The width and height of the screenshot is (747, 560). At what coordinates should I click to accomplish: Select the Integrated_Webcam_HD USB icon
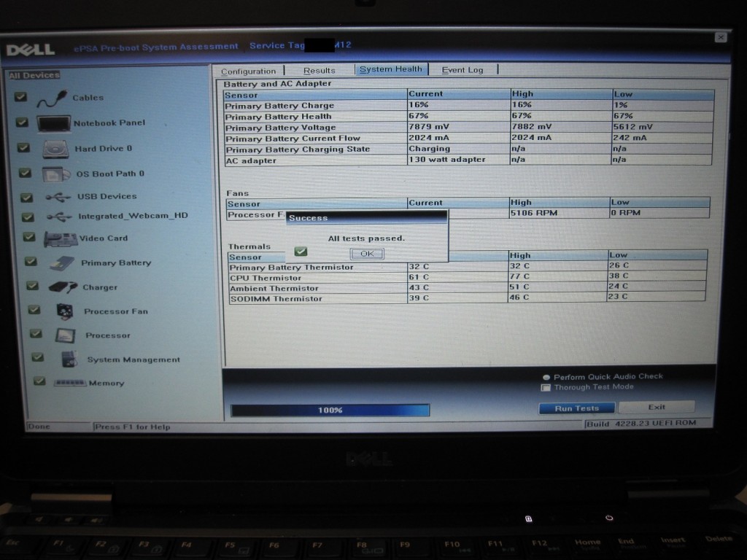60,217
